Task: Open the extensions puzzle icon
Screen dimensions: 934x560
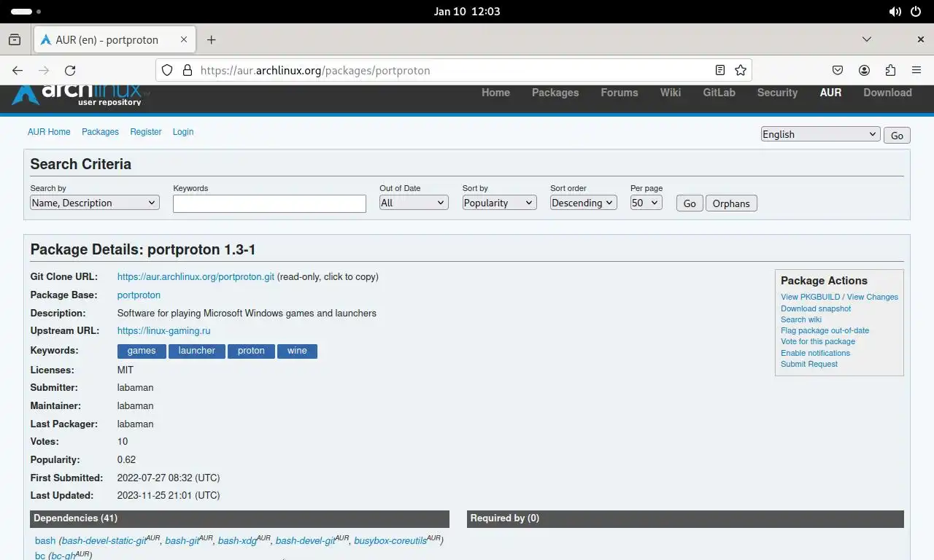Action: [x=890, y=70]
